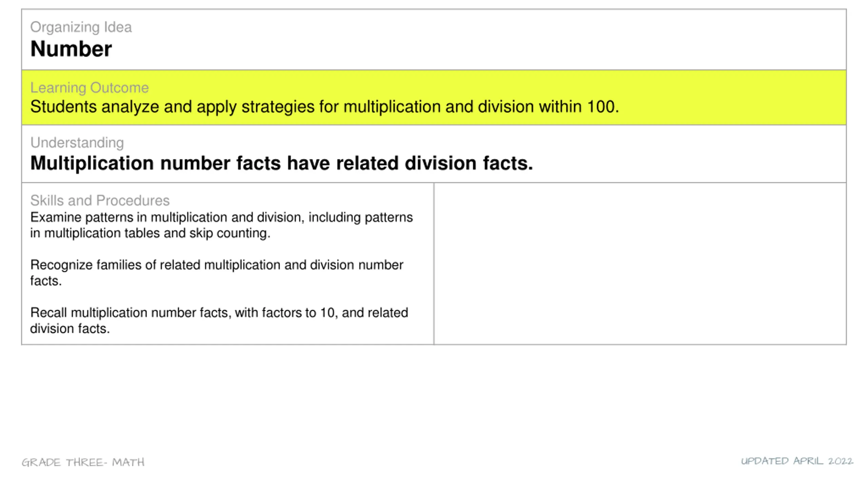The width and height of the screenshot is (868, 488).
Task: Click the Skills and Procedures heading
Action: [x=100, y=201]
